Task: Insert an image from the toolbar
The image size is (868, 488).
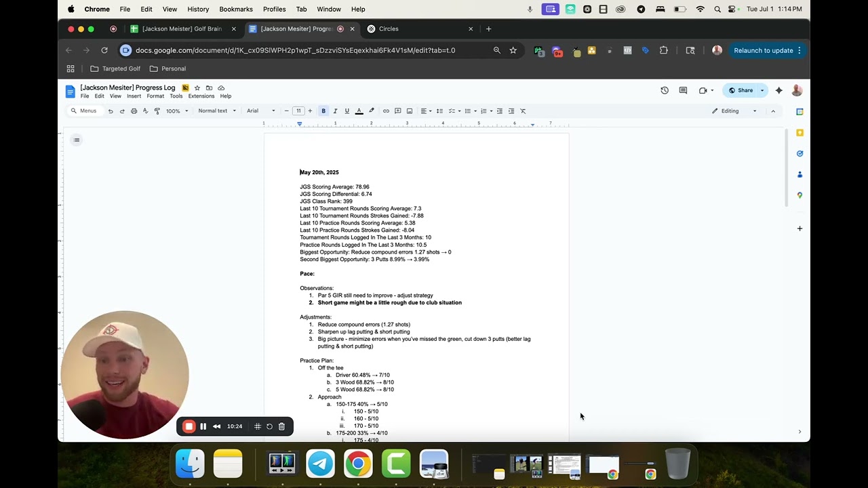Action: coord(410,111)
